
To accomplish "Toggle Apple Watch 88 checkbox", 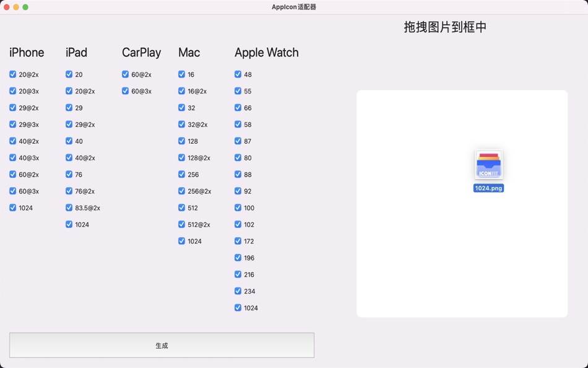I will pyautogui.click(x=238, y=174).
